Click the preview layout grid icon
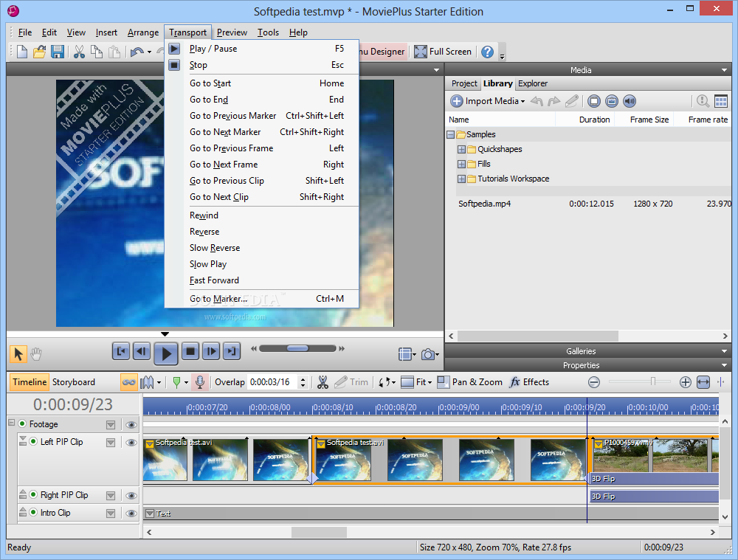This screenshot has height=560, width=738. (404, 354)
